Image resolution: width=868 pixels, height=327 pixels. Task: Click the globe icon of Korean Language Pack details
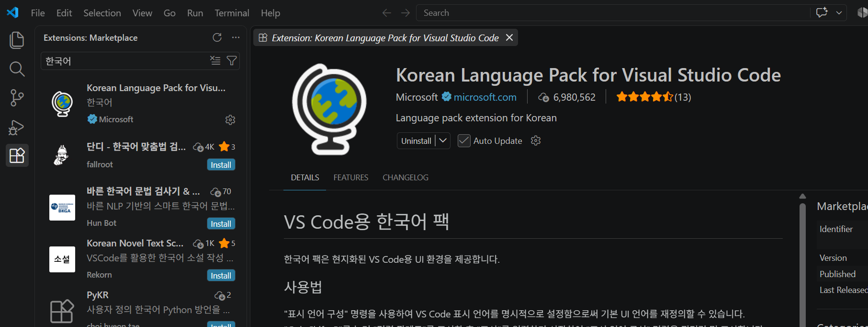(329, 109)
